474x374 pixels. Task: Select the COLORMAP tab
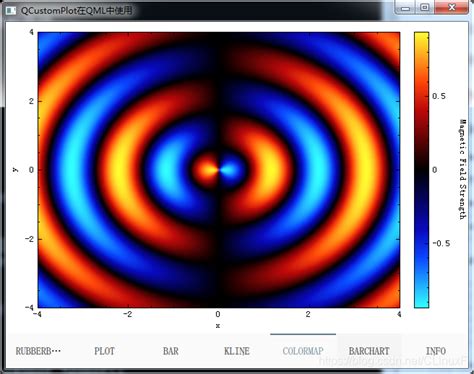tap(303, 351)
